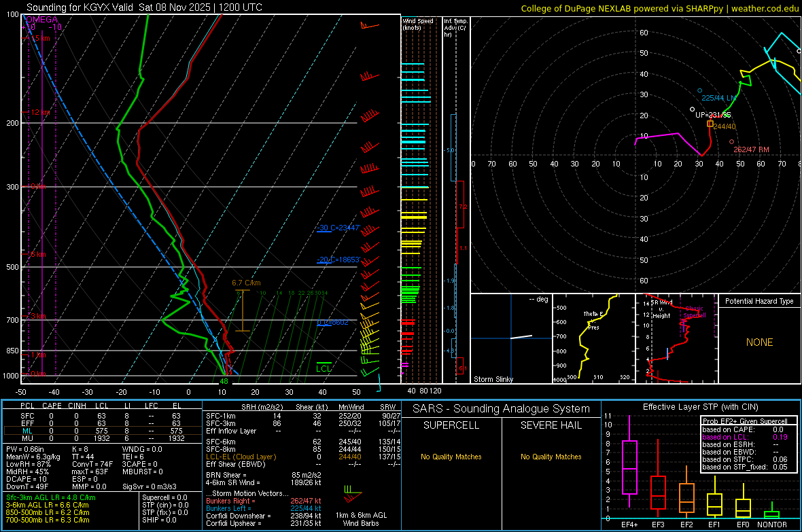Click the SARS - Sounding Analogue System title
The width and height of the screenshot is (802, 532).
point(501,409)
